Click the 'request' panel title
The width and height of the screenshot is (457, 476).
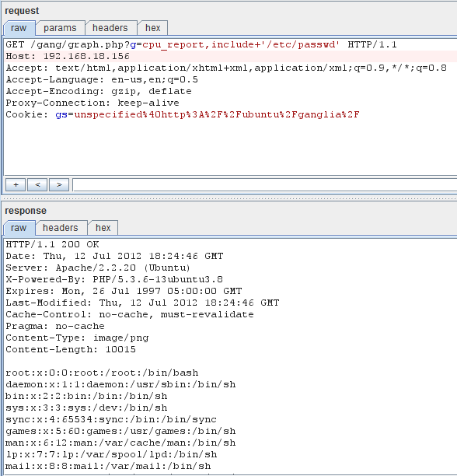[x=22, y=11]
